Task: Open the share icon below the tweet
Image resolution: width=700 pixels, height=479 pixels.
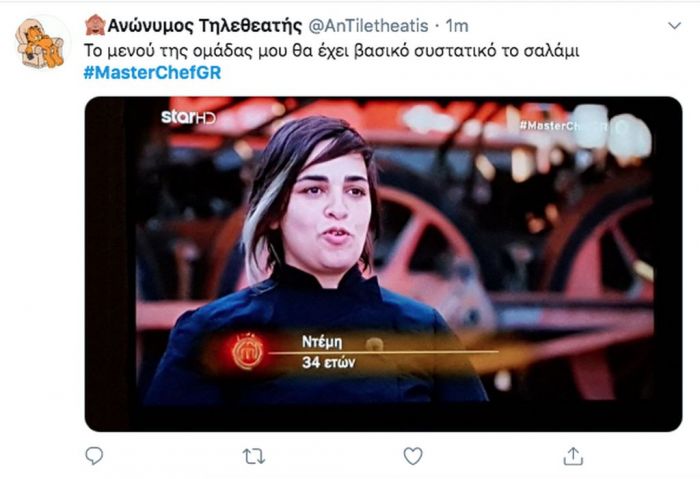Action: click(x=573, y=456)
